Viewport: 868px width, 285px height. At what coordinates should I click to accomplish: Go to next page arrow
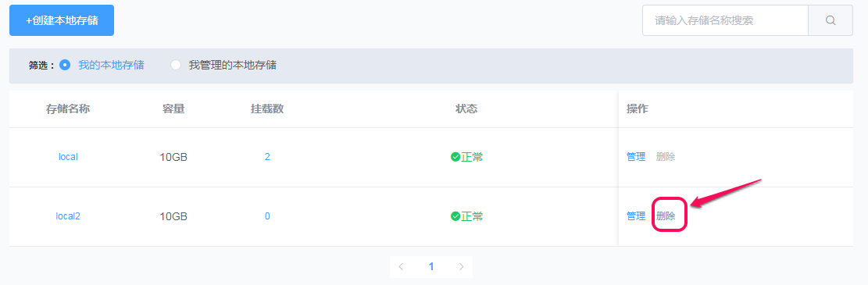pyautogui.click(x=462, y=267)
